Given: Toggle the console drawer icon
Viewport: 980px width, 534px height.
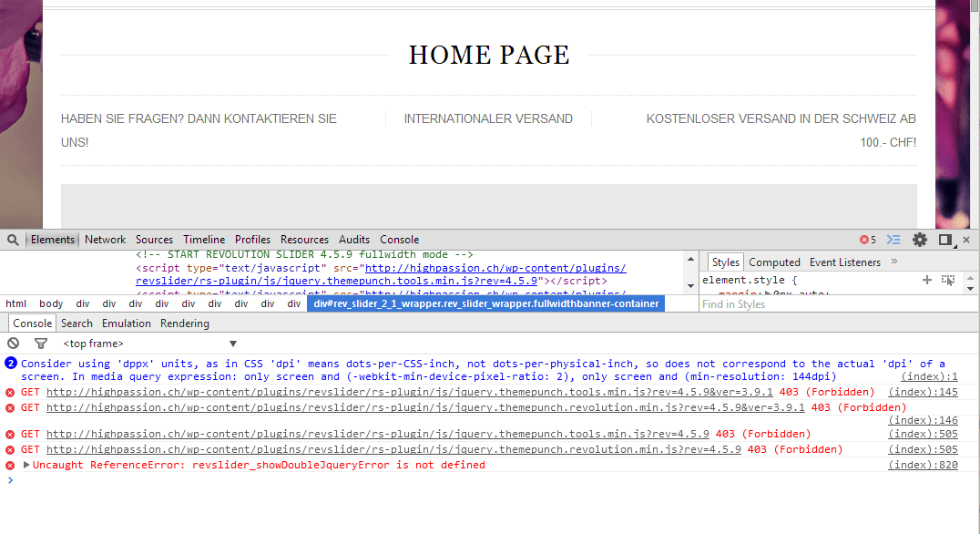Looking at the screenshot, I should point(893,240).
